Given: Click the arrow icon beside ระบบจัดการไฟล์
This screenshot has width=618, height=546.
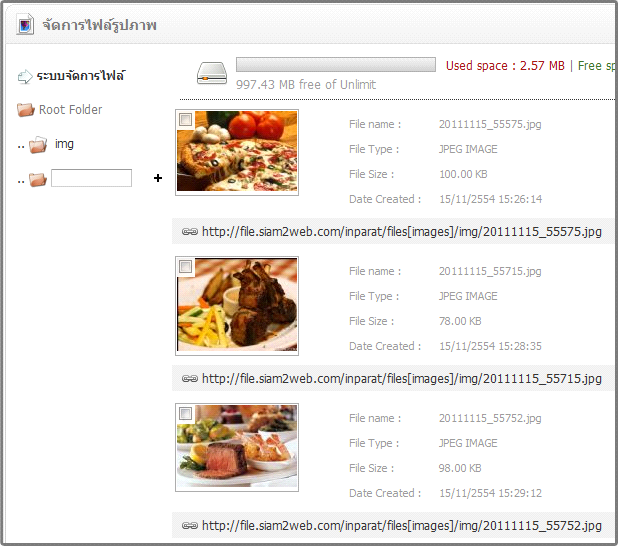Looking at the screenshot, I should (25, 76).
